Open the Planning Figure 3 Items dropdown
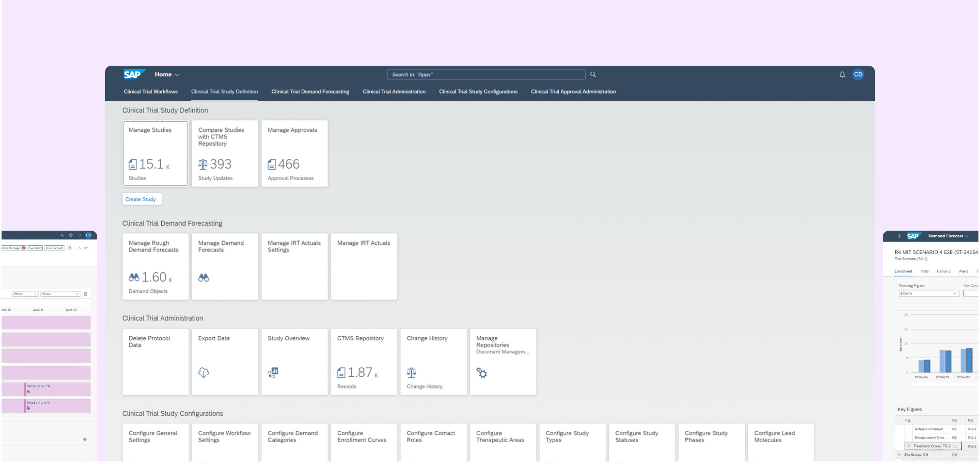This screenshot has height=464, width=980. point(928,294)
